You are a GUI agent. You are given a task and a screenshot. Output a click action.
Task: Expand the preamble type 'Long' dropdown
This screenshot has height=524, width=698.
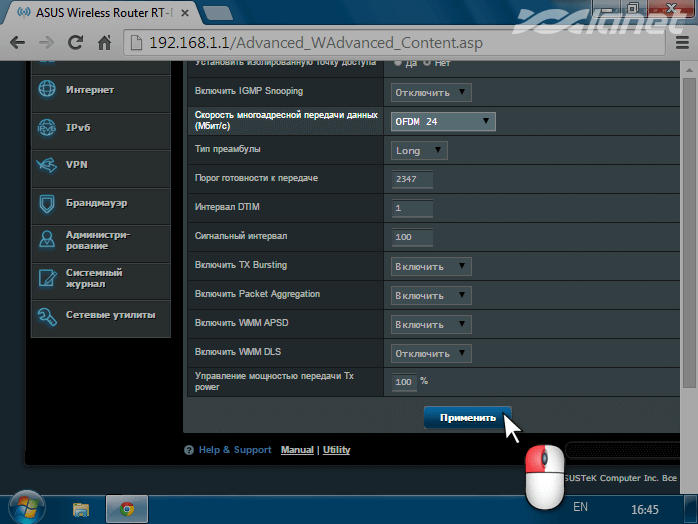coord(418,151)
